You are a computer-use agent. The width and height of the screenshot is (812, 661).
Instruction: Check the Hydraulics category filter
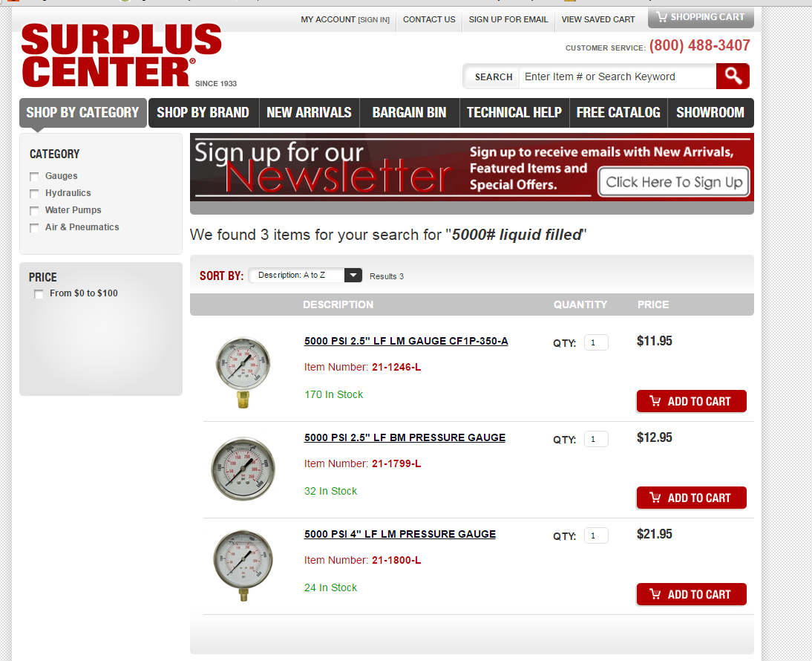[34, 194]
